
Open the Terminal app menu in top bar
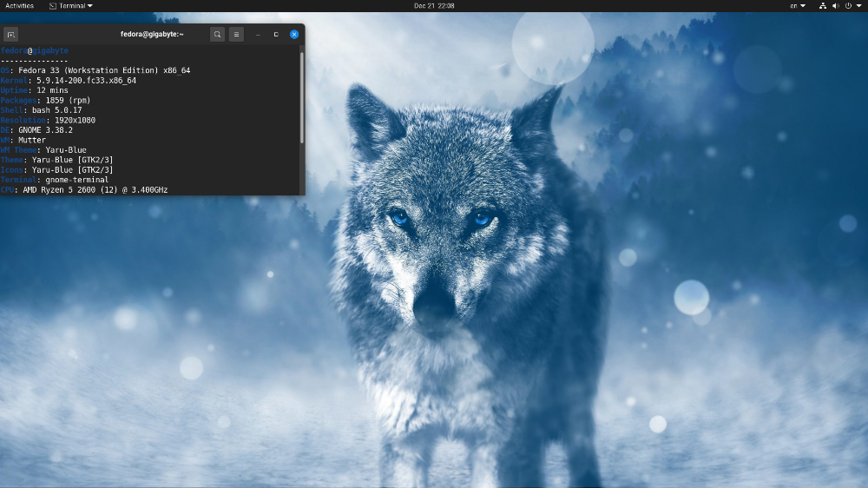71,5
